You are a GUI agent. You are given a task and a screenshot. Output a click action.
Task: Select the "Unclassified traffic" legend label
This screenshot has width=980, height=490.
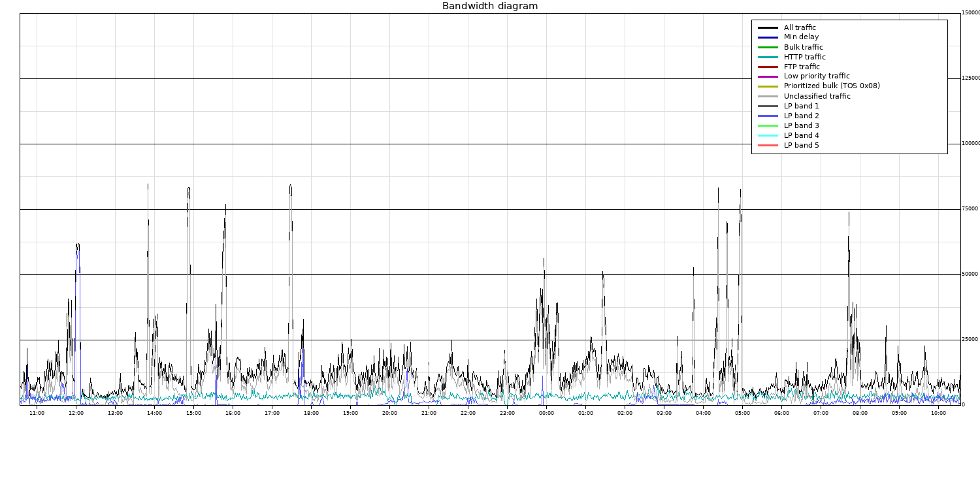[817, 96]
